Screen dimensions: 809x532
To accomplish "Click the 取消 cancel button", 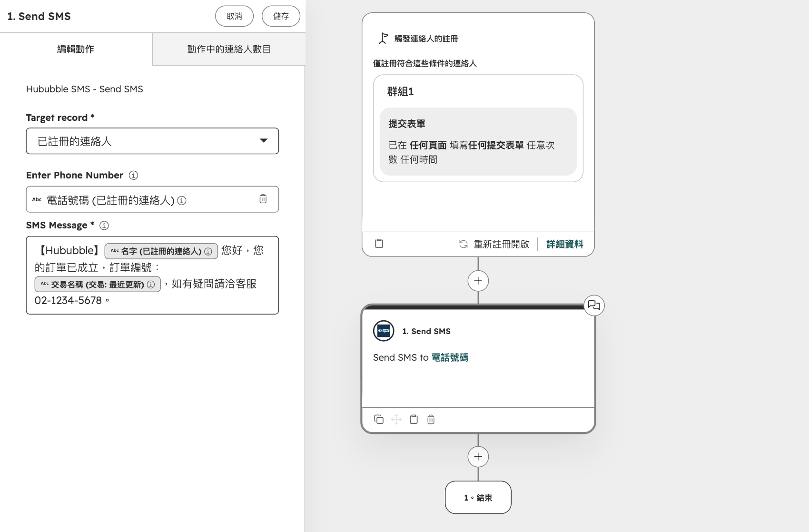I will [234, 16].
